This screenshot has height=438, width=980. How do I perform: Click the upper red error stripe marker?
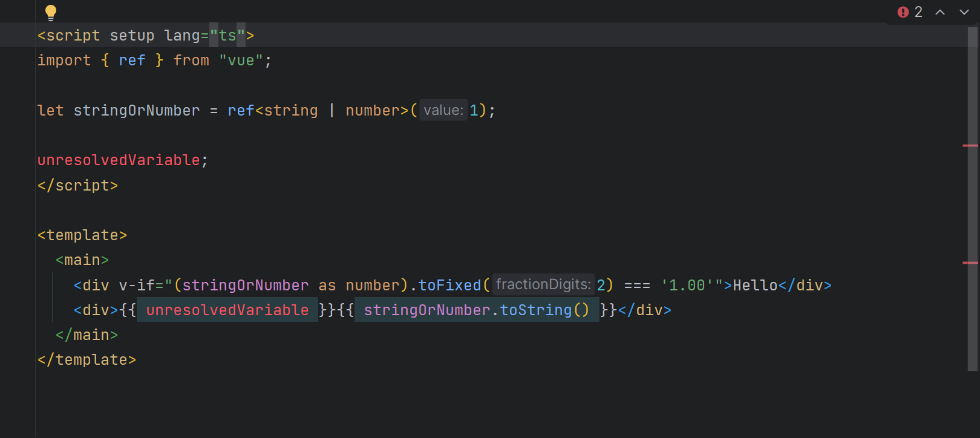970,146
